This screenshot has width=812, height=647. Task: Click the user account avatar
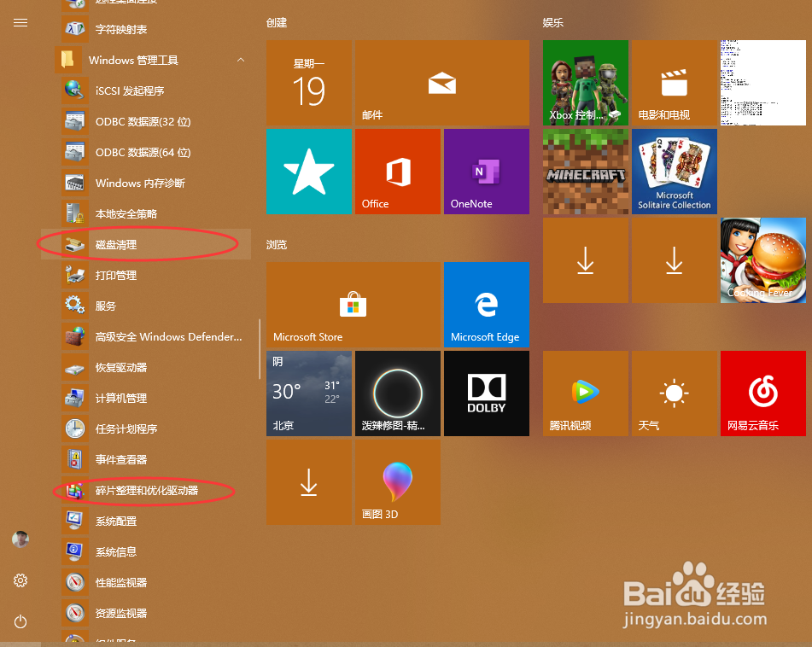20,539
